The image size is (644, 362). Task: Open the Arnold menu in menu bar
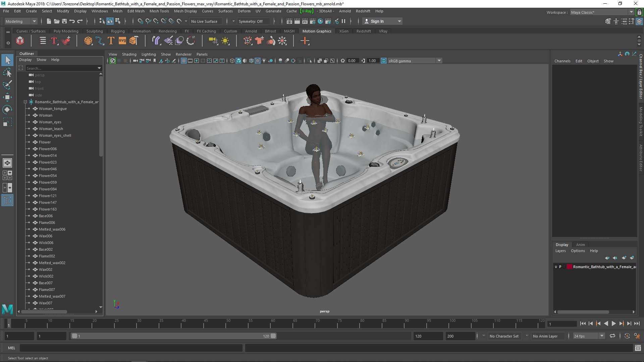(x=344, y=11)
